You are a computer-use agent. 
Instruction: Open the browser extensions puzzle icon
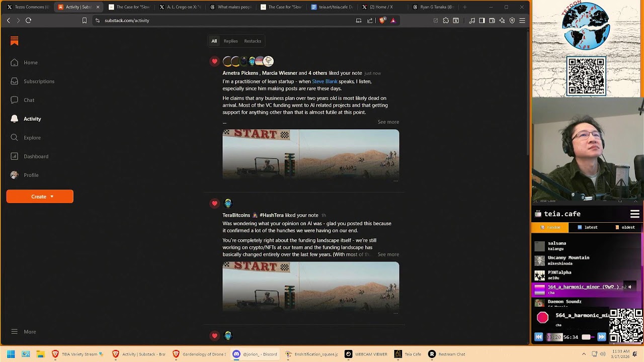coord(446,21)
